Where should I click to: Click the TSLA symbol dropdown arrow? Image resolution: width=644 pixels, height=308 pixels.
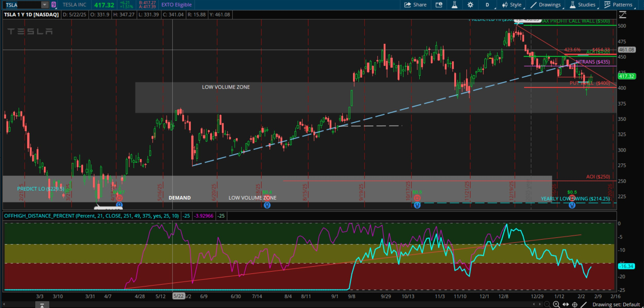tap(45, 5)
